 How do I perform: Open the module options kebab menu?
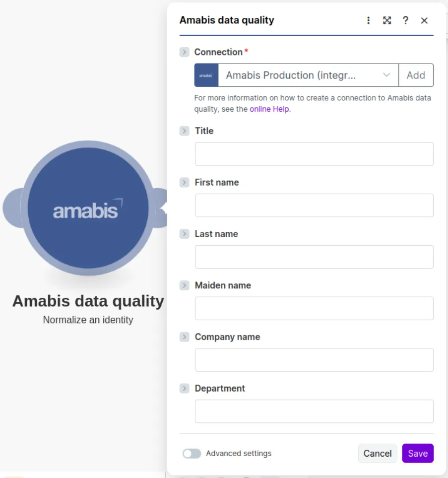point(368,20)
